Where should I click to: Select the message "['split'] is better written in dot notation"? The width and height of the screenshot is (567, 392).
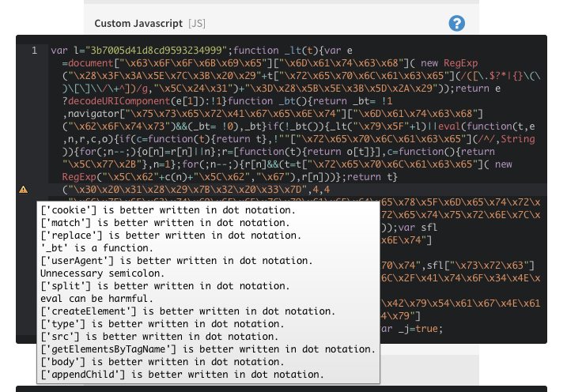(x=165, y=286)
